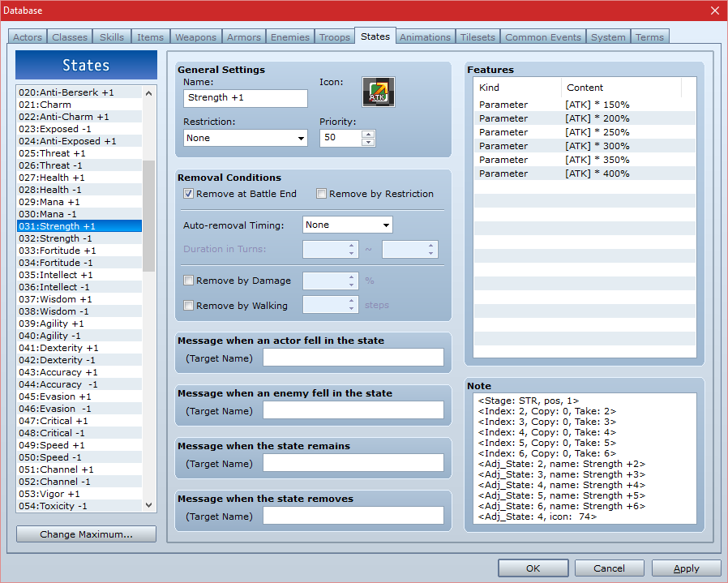
Task: Switch to the Armors tab
Action: (244, 37)
